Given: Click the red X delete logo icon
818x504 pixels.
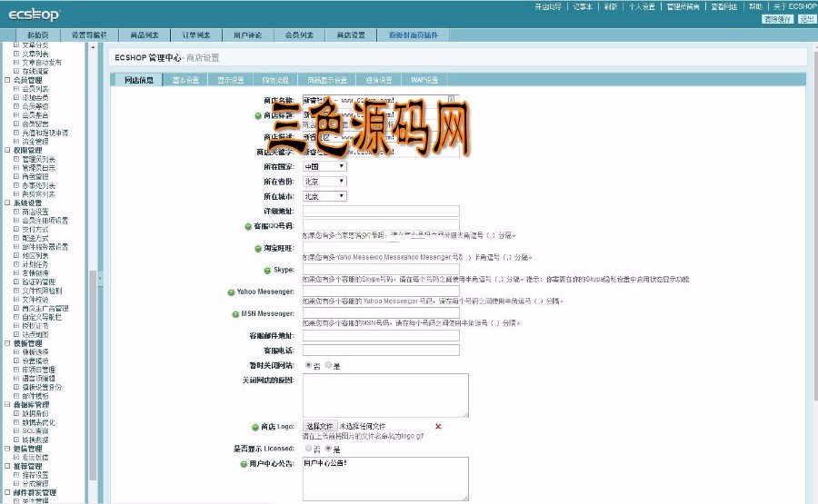Looking at the screenshot, I should [x=438, y=426].
